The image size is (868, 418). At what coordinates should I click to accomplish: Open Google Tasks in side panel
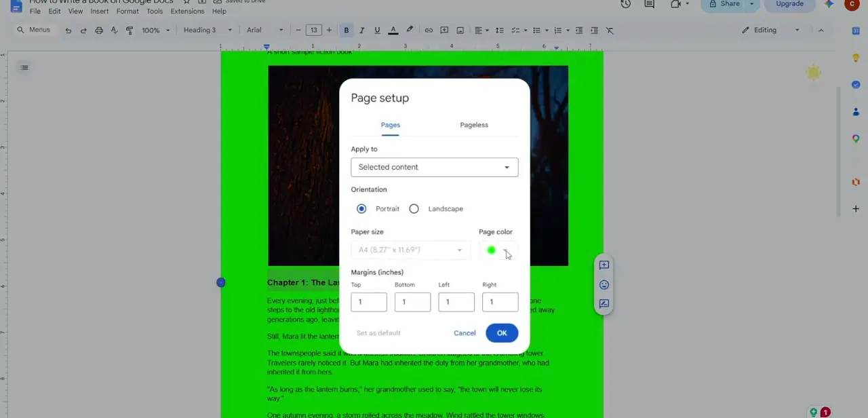coord(856,85)
